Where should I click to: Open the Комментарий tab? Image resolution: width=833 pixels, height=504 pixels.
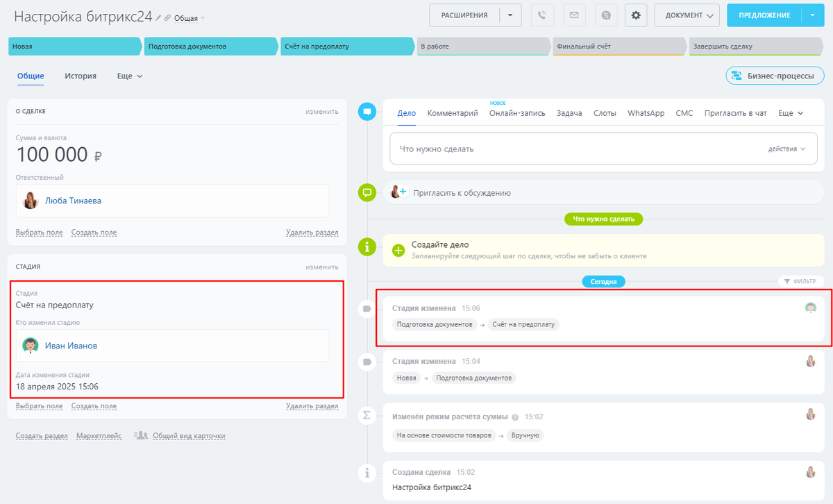click(x=453, y=112)
